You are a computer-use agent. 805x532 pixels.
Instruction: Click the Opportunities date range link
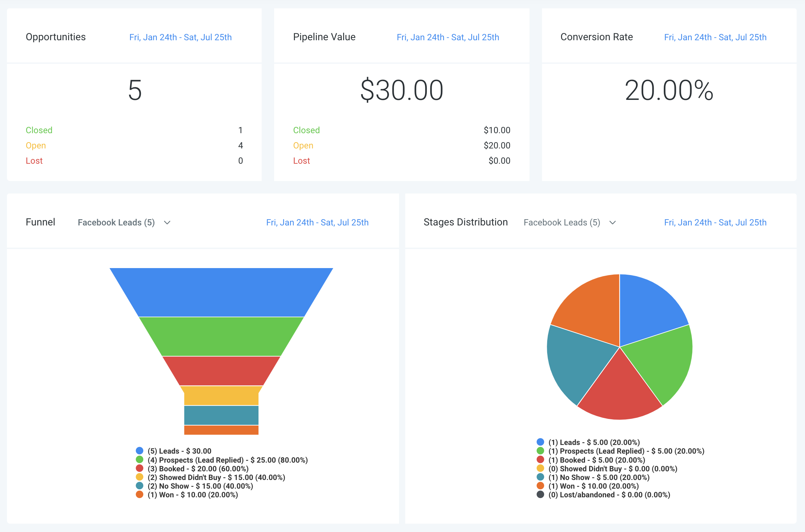pos(180,37)
